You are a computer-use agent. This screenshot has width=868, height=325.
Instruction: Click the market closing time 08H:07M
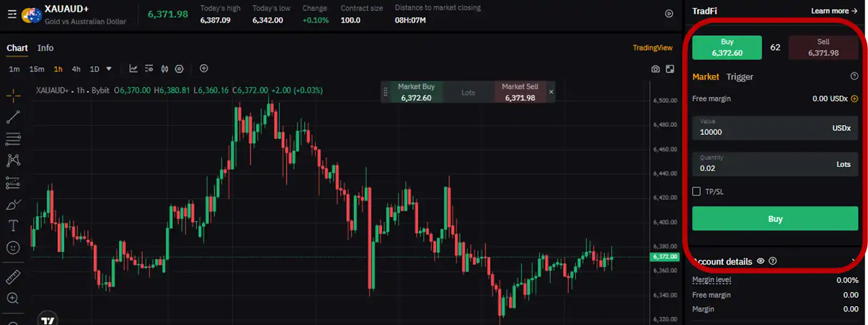click(x=410, y=20)
